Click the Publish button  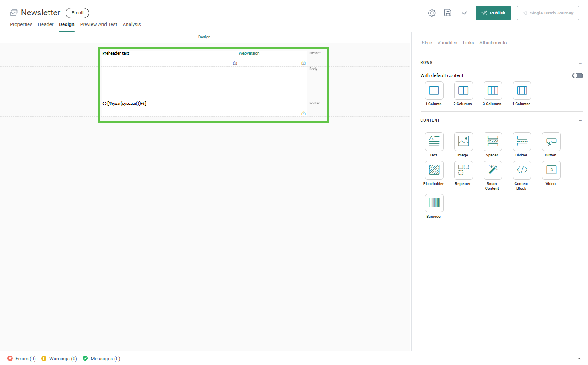coord(493,13)
